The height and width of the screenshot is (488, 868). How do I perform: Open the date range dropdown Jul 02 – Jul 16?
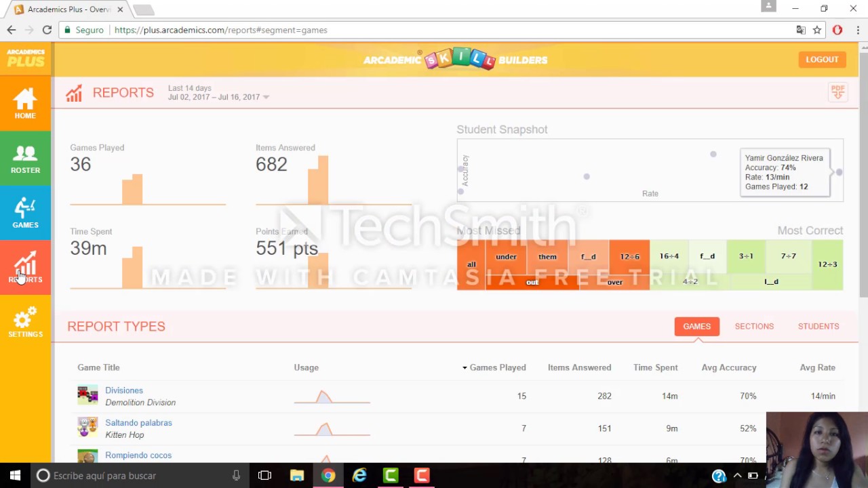[x=218, y=97]
